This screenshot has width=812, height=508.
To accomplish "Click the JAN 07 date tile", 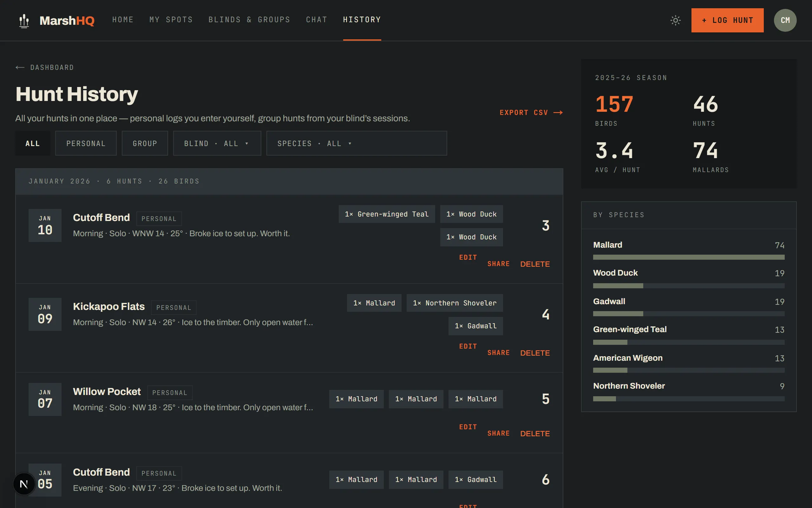I will (45, 399).
